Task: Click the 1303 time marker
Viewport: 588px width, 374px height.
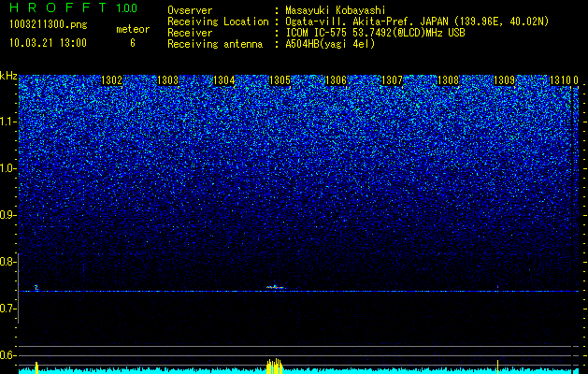Action: [x=167, y=80]
